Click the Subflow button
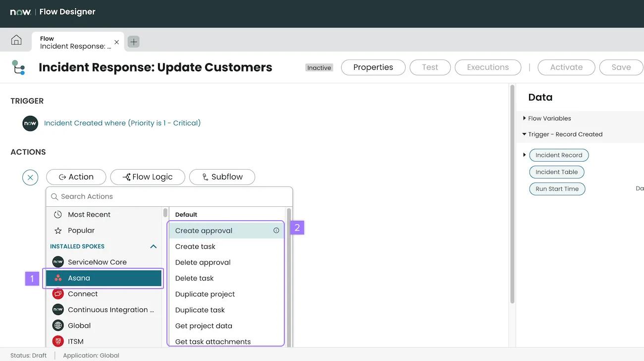Viewport: 644px width, 361px height. click(222, 177)
